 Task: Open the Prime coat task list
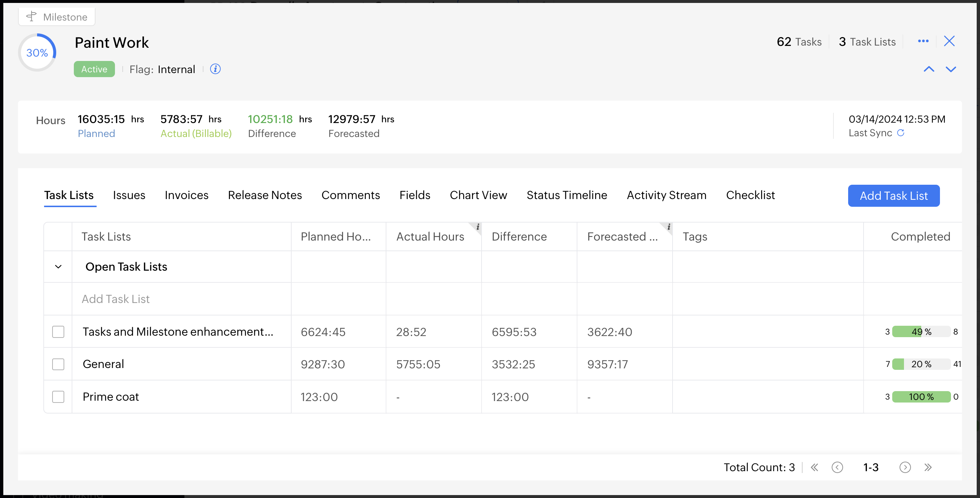[111, 397]
